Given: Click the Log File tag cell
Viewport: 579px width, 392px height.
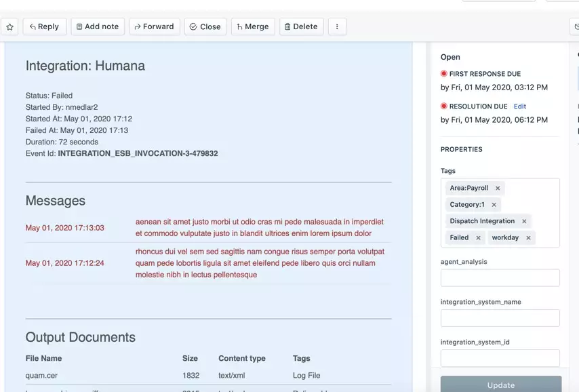Looking at the screenshot, I should click(x=306, y=376).
